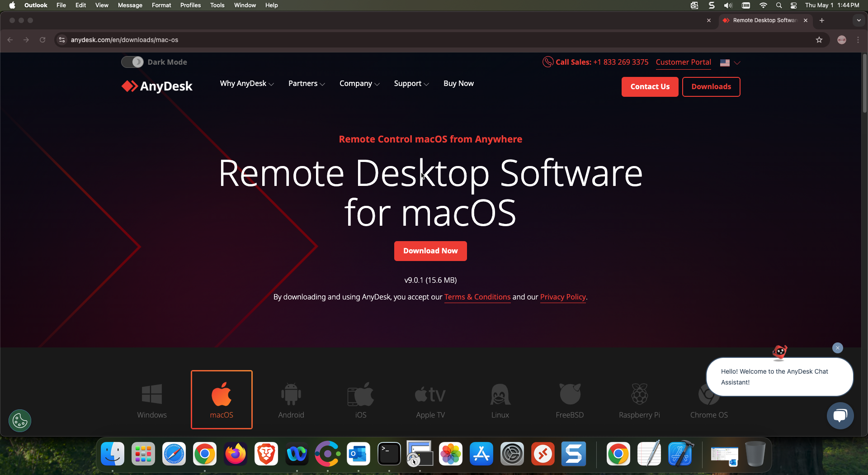Expand the Company dropdown

[x=359, y=84]
